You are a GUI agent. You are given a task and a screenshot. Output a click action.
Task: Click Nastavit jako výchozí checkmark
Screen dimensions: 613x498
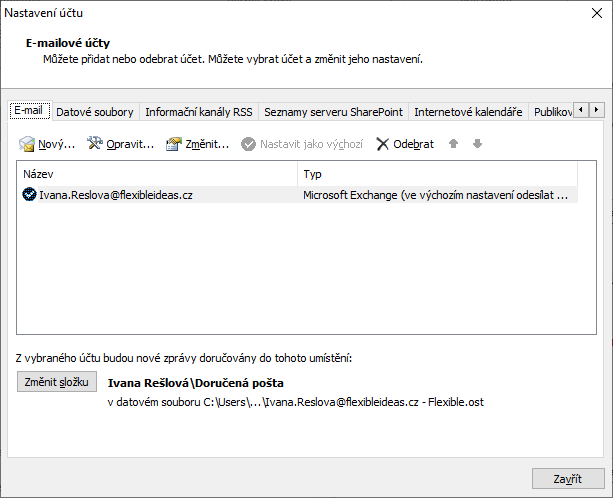coord(249,144)
